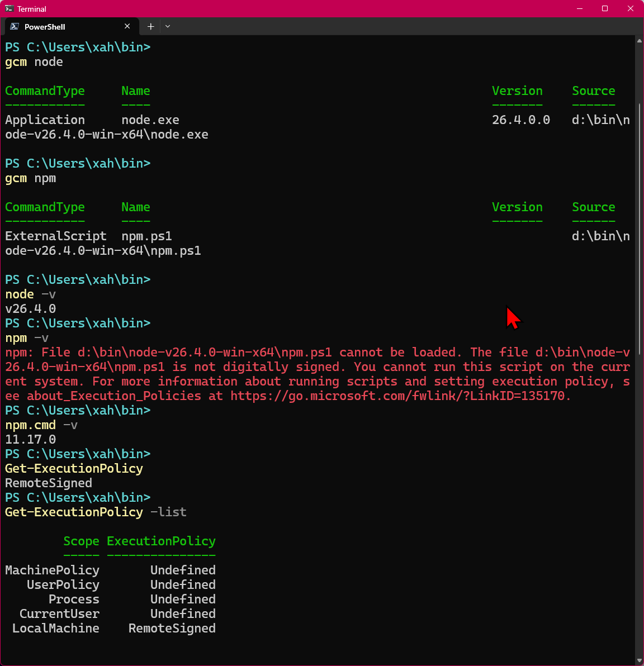Click the 'npm -v' command line
This screenshot has height=666, width=644.
tap(27, 338)
